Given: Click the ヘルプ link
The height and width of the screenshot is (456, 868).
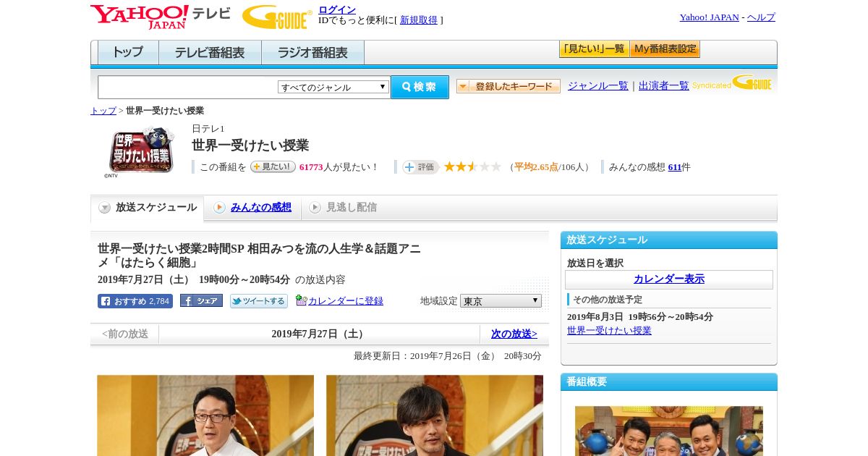Looking at the screenshot, I should (x=761, y=17).
